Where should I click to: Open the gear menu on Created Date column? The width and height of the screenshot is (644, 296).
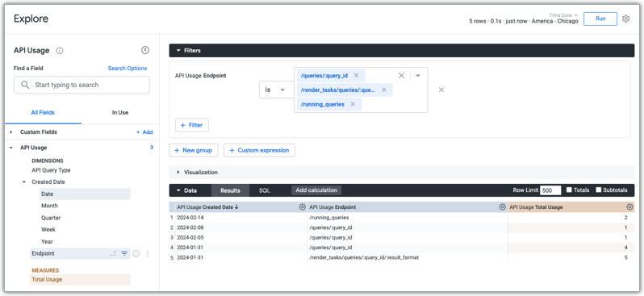point(303,207)
